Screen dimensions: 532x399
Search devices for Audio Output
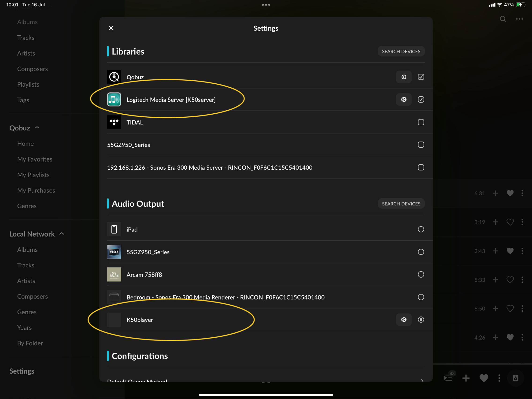point(401,204)
